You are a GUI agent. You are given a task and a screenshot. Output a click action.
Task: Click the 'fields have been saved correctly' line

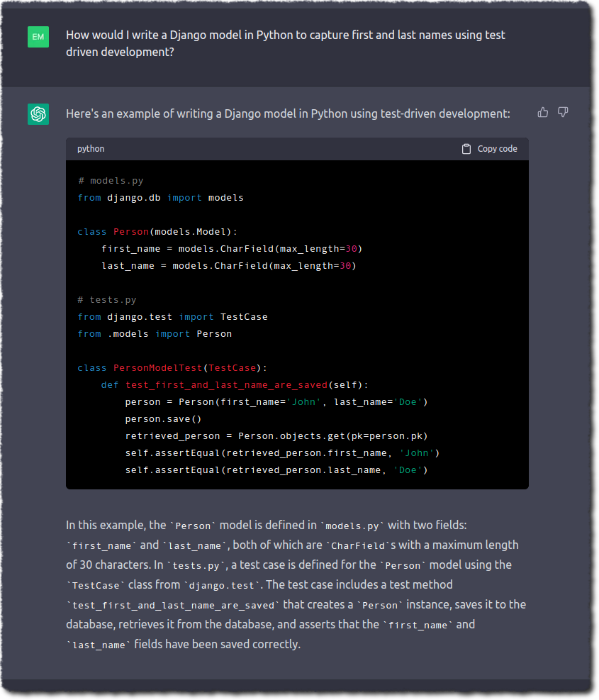(184, 644)
